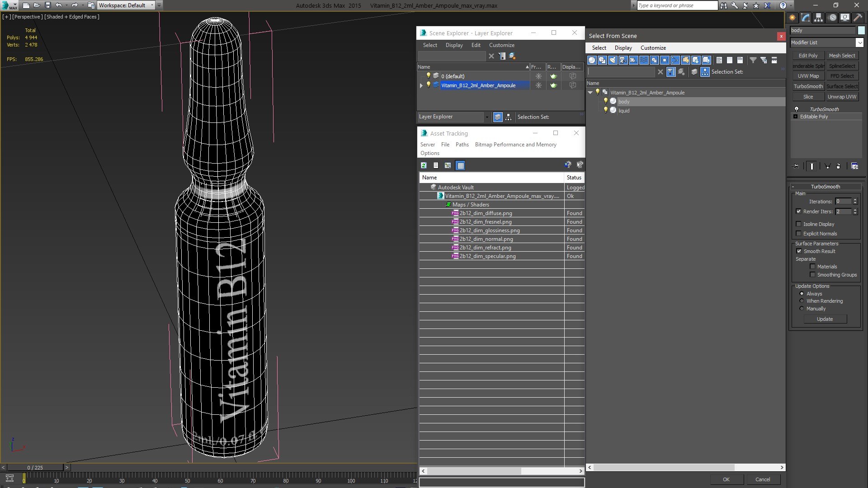
Task: Open Edit menu in Scene Explorer
Action: 476,45
